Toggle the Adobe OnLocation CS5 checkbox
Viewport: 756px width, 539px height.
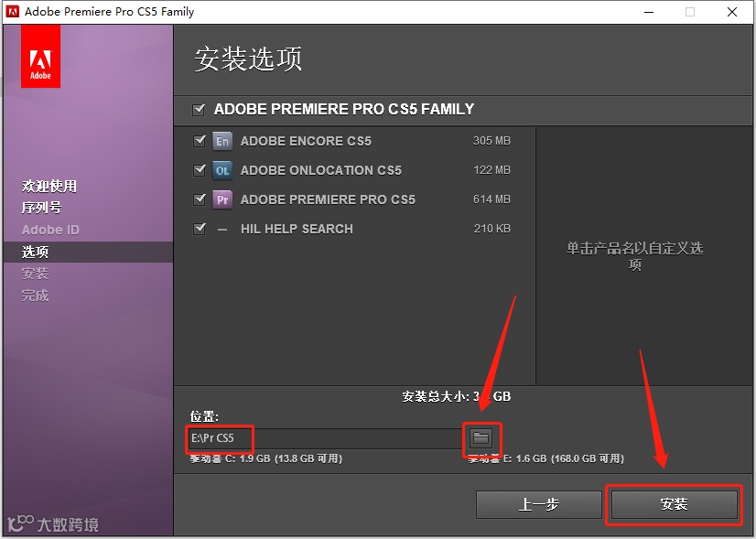click(200, 170)
